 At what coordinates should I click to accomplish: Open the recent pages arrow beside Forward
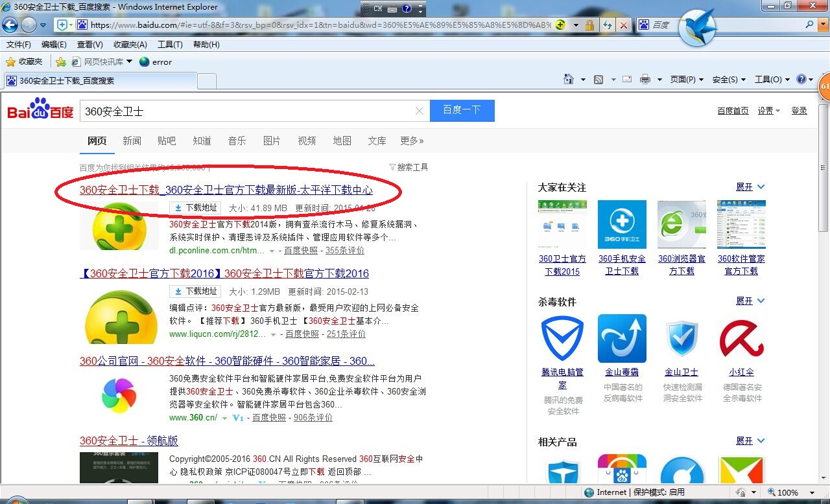pyautogui.click(x=43, y=25)
